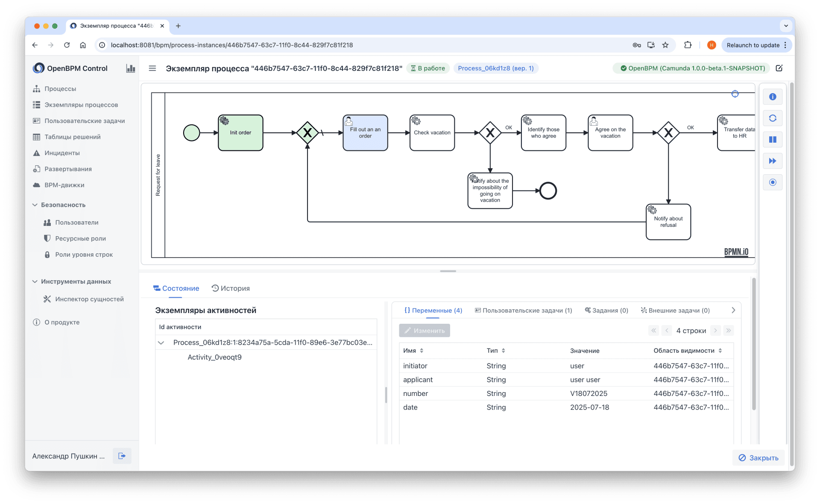The image size is (820, 504).
Task: Click the start event circle in diagram
Action: click(x=191, y=133)
